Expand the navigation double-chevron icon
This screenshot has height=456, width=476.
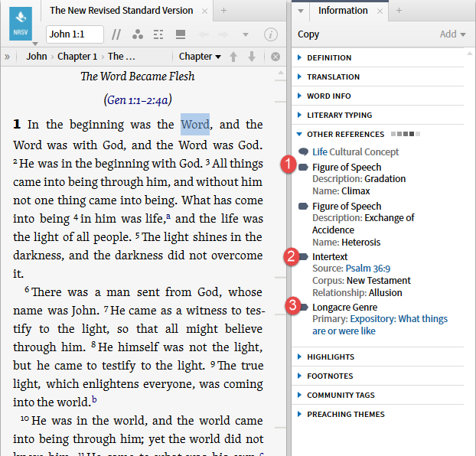click(x=8, y=57)
